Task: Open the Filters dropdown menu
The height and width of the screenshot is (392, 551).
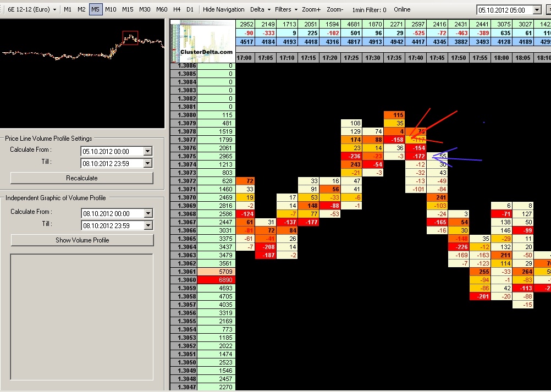Action: [x=286, y=9]
